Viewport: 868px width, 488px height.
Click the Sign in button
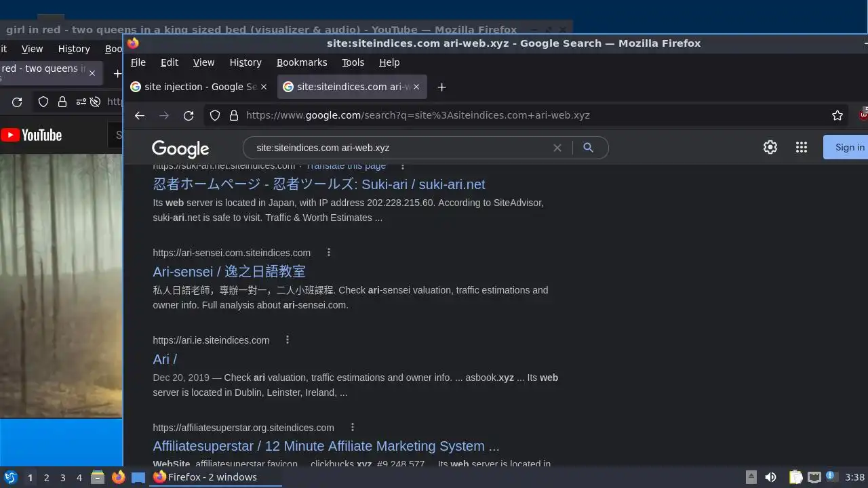coord(848,147)
